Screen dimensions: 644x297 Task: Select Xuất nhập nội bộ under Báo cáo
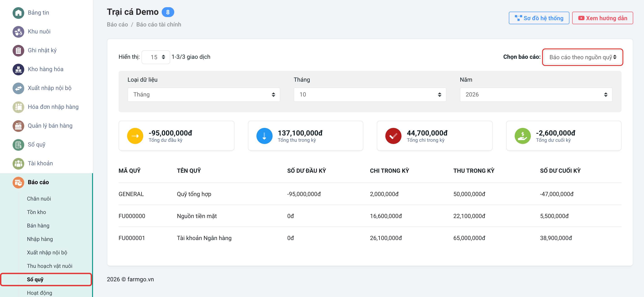coord(47,253)
